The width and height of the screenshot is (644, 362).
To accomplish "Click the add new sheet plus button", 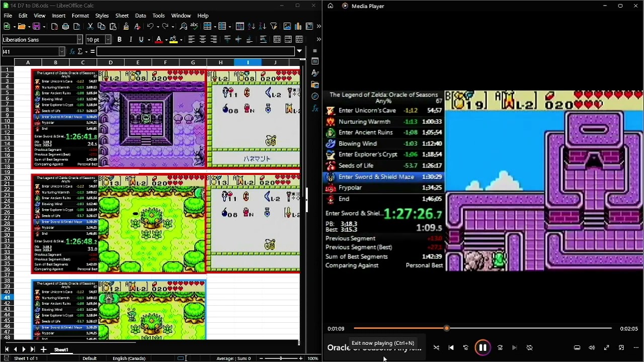I will click(x=43, y=349).
